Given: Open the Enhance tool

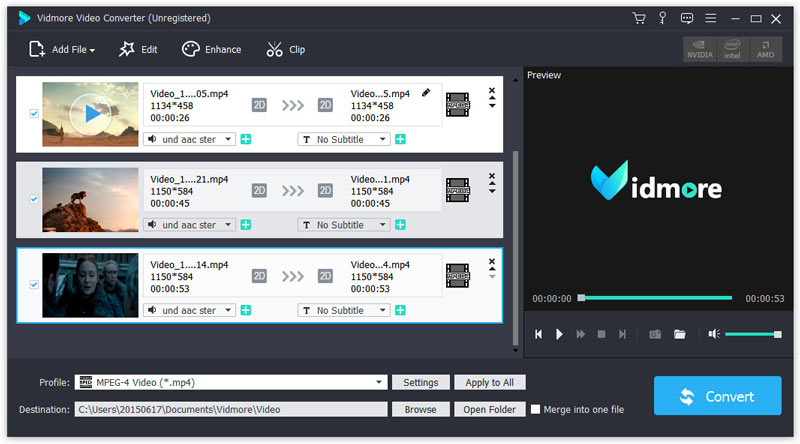Looking at the screenshot, I should tap(211, 49).
